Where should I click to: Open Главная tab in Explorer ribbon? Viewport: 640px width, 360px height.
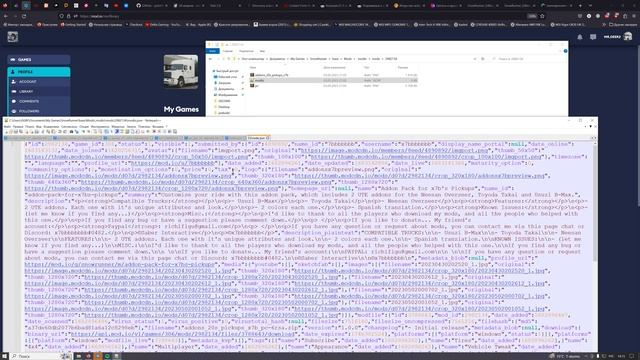228,51
